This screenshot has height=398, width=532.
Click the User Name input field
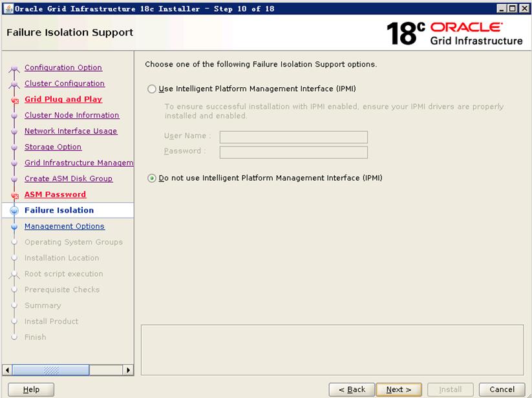point(293,138)
